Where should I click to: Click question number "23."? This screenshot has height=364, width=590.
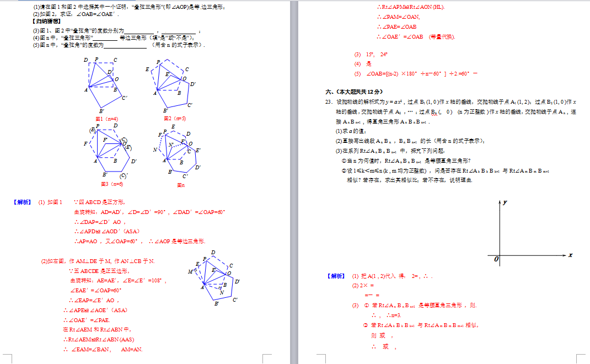pyautogui.click(x=329, y=102)
